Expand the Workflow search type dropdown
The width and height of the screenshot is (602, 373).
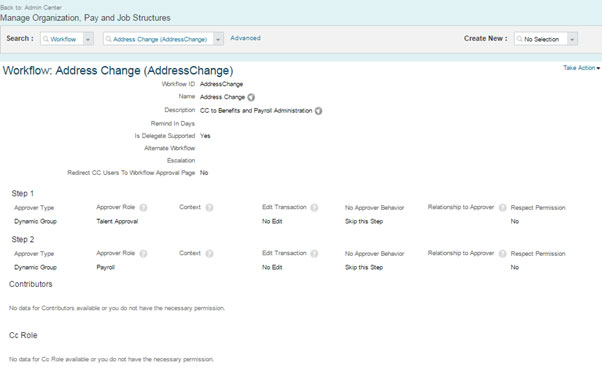coord(88,39)
